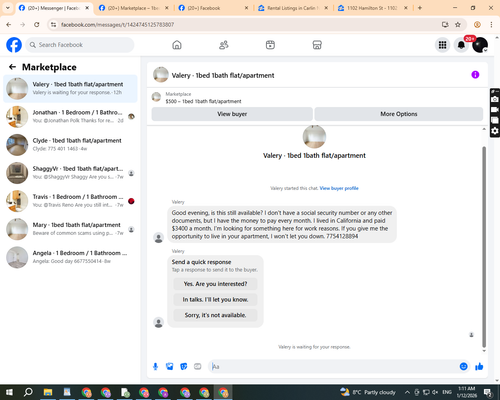Open the Friends icon in top navigation
Screen dimensions: 500x400
click(224, 45)
